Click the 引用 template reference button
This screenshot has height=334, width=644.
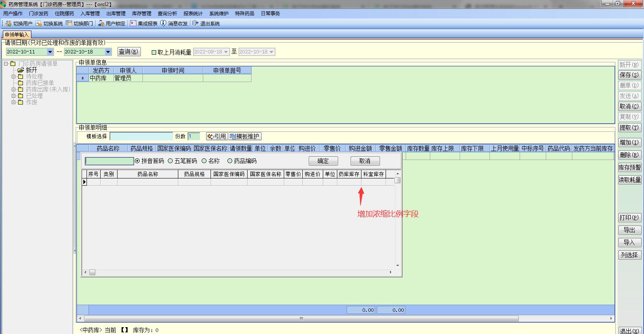point(217,136)
